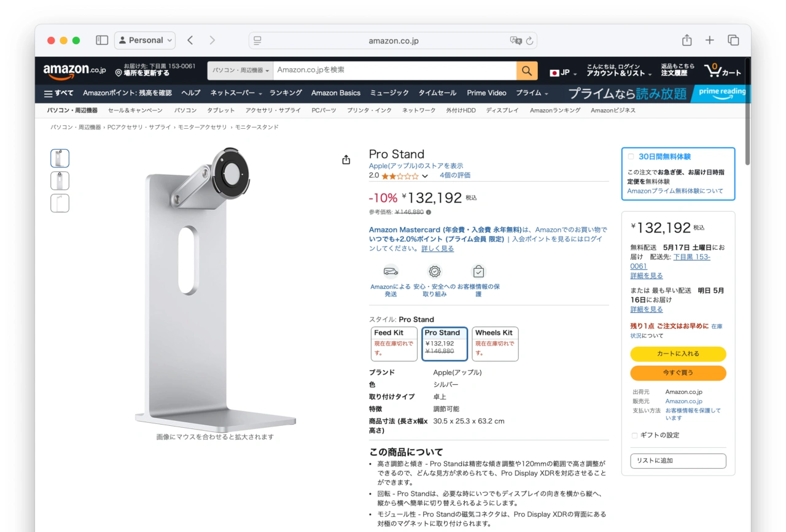This screenshot has width=786, height=532.
Task: Open the Apple(アップル)のストアを表示 link
Action: click(416, 166)
